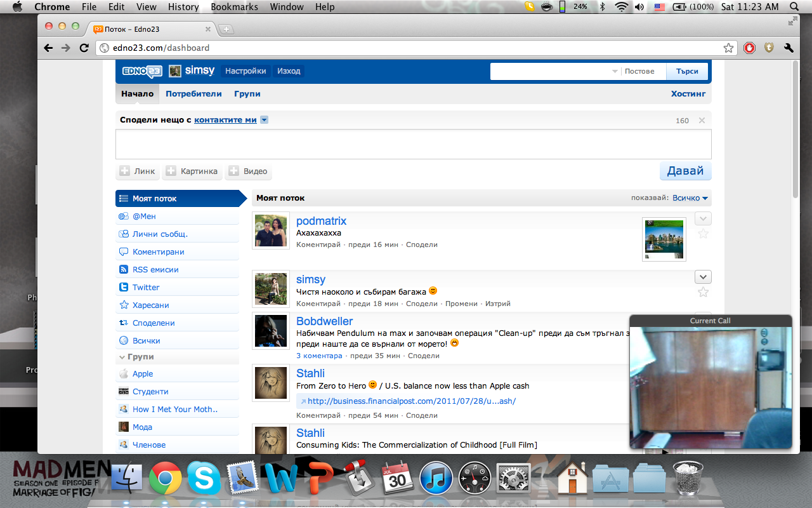Open dropdown arrow on simsy post

click(703, 277)
